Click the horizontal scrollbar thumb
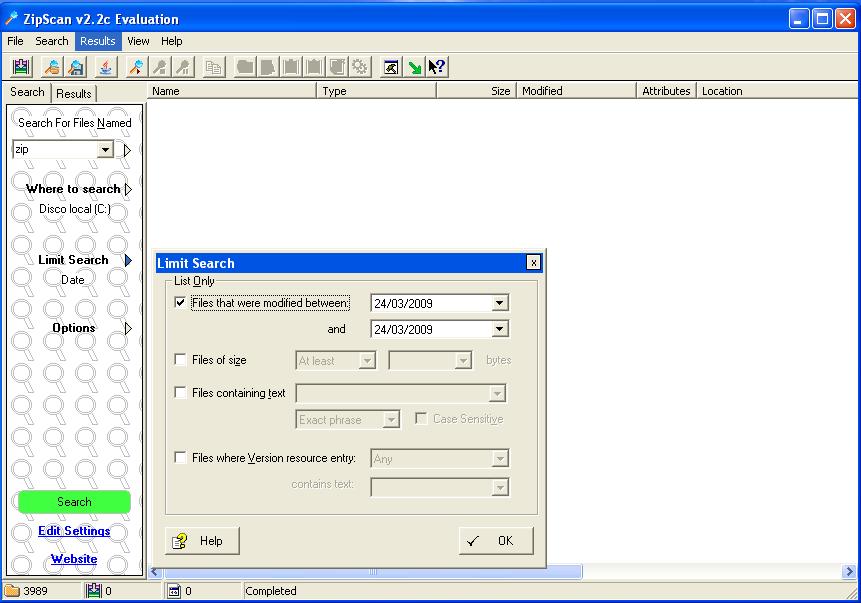Image resolution: width=861 pixels, height=603 pixels. (373, 572)
